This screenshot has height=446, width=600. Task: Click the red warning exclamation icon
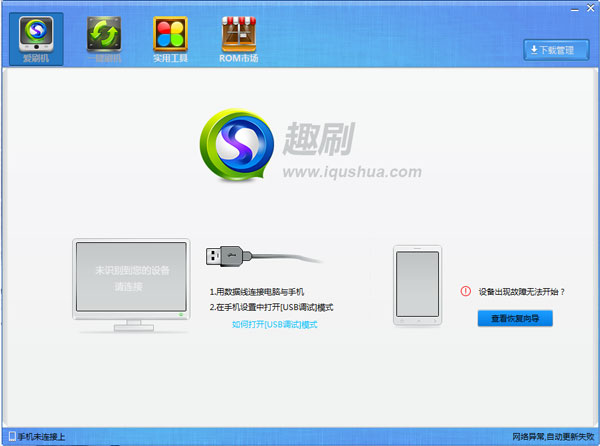click(465, 292)
